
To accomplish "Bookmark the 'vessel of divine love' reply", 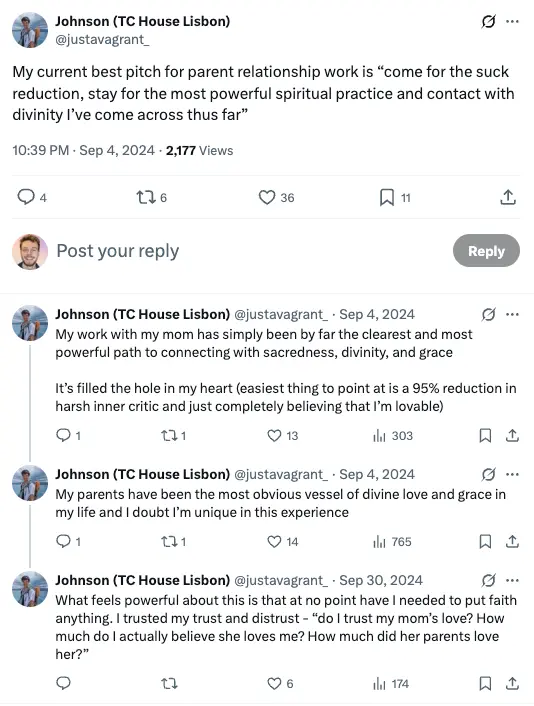I will point(485,541).
